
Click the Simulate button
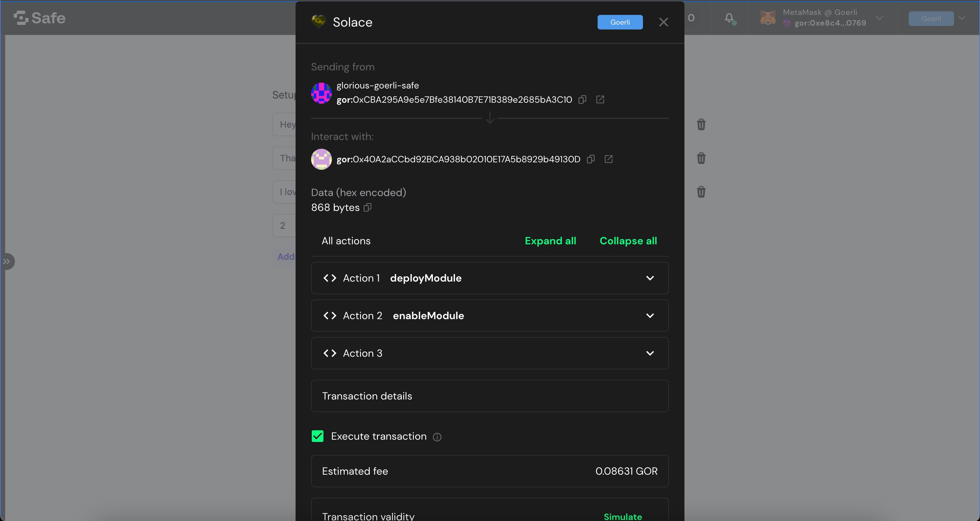point(623,516)
